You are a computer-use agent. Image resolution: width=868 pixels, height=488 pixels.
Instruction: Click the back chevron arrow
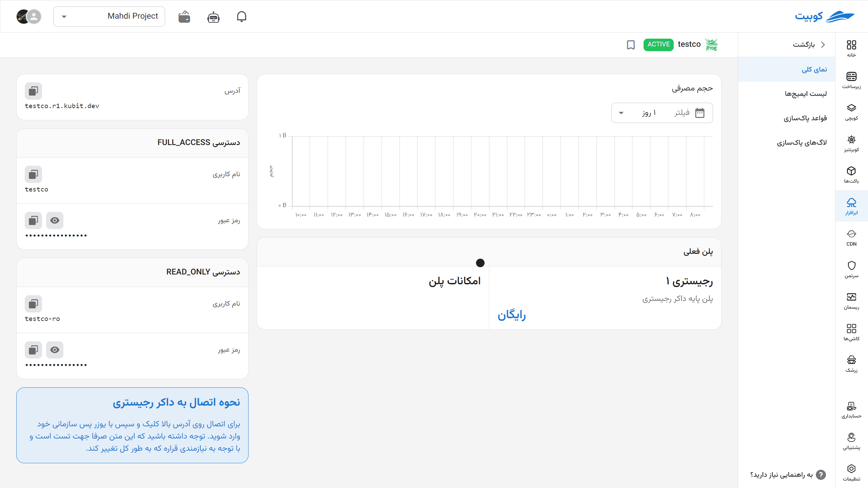823,45
